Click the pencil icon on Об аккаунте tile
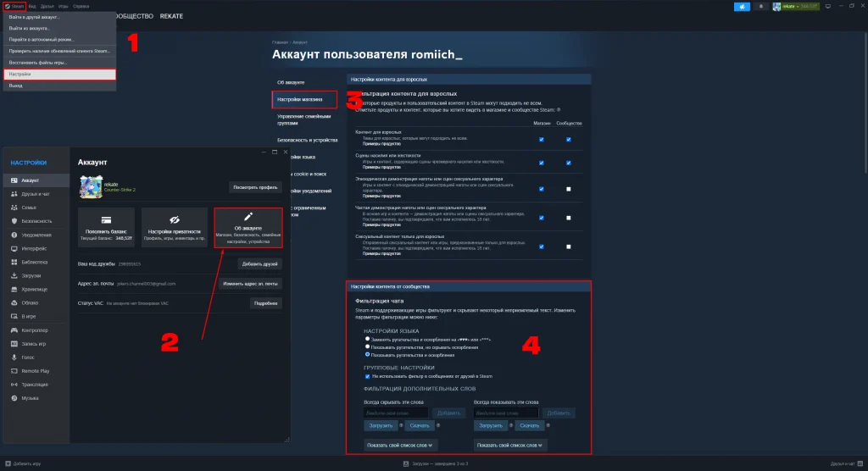The height and width of the screenshot is (471, 868). [248, 218]
